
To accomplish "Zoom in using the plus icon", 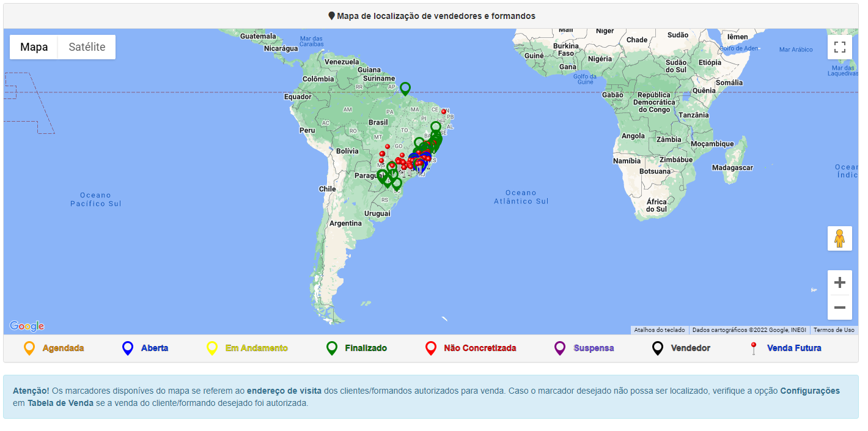I will tap(839, 282).
